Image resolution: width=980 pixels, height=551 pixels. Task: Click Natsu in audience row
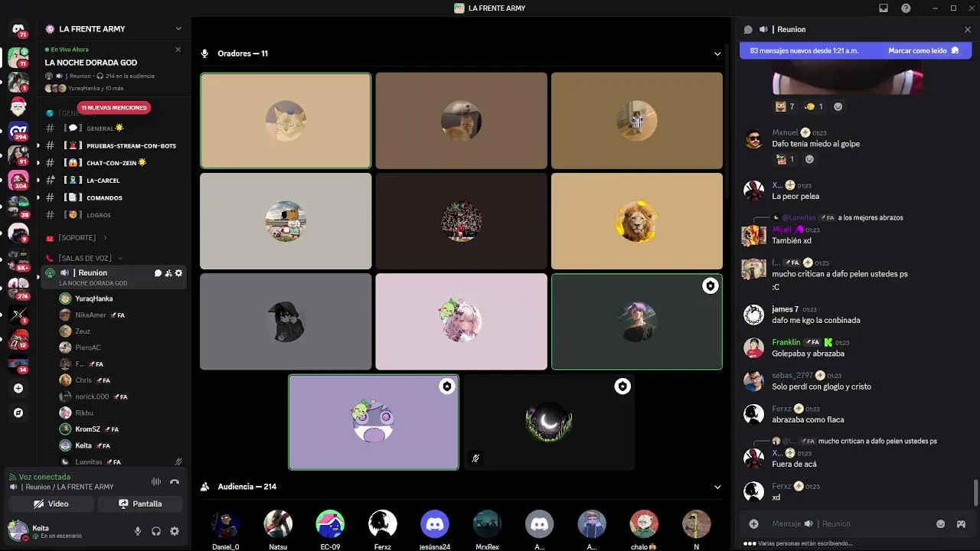(x=278, y=529)
